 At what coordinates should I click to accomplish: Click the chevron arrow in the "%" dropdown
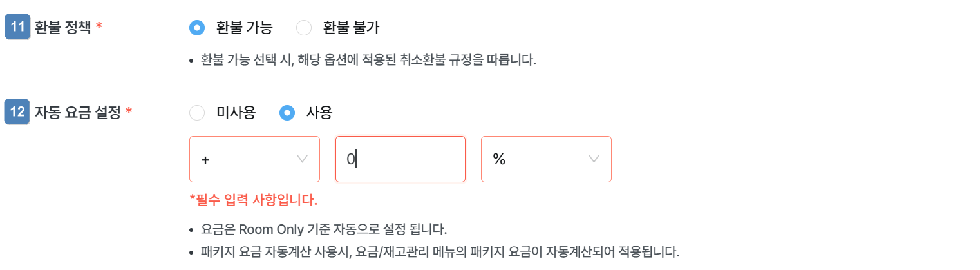click(x=593, y=159)
